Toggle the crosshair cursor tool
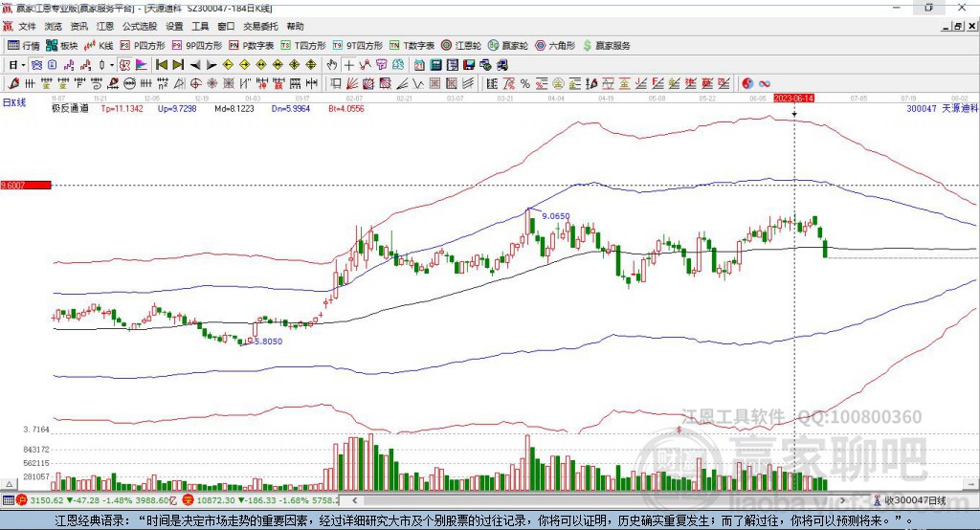The image size is (980, 530). (x=348, y=65)
